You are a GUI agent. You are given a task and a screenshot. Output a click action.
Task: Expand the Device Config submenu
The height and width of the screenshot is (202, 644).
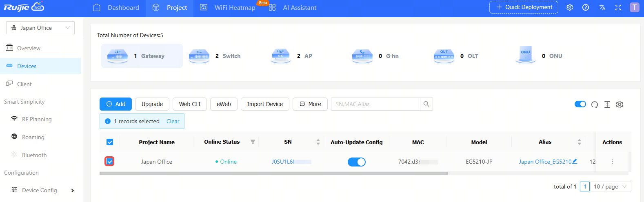coord(73,190)
